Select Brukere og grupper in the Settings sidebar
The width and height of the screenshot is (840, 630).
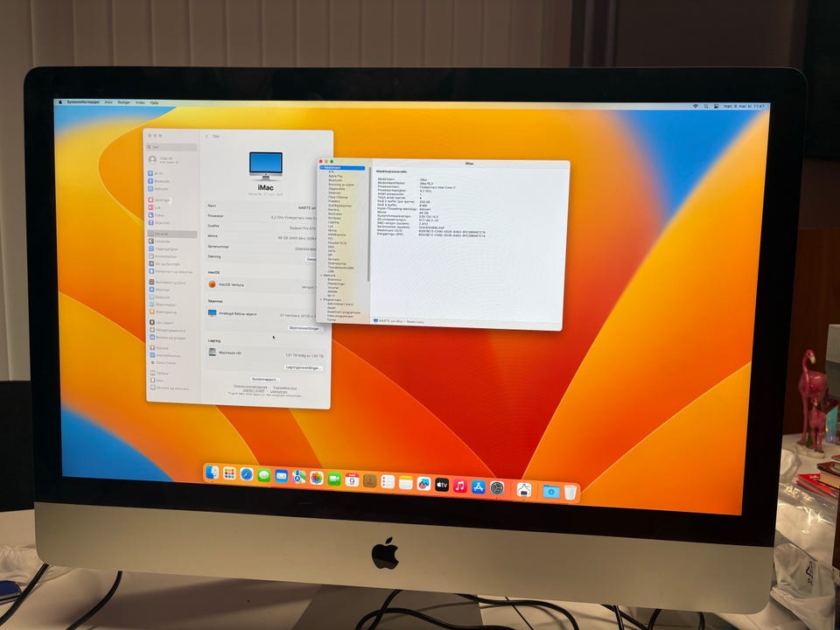pos(168,338)
